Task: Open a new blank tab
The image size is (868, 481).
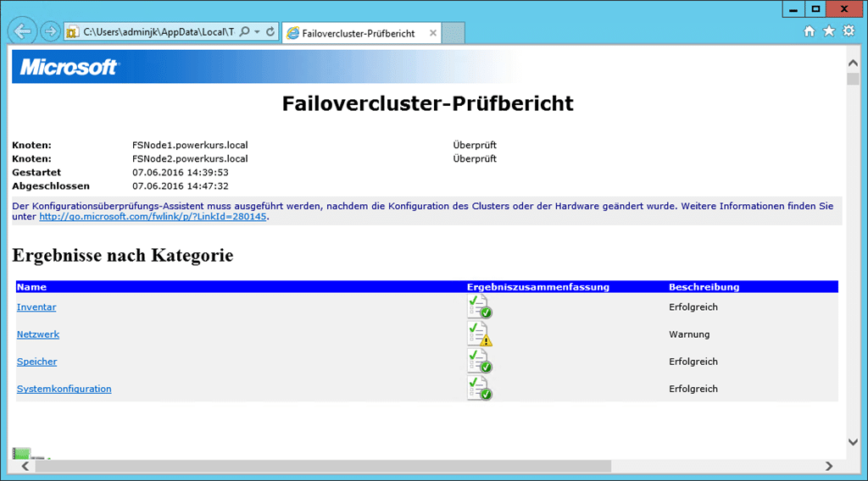Action: pyautogui.click(x=453, y=33)
